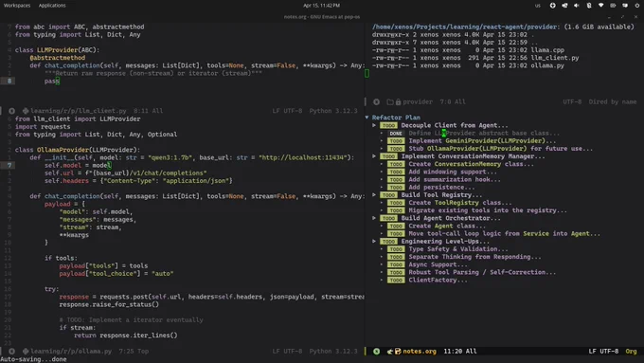
Task: Click TODO badge of Add windowing support
Action: [x=396, y=172]
